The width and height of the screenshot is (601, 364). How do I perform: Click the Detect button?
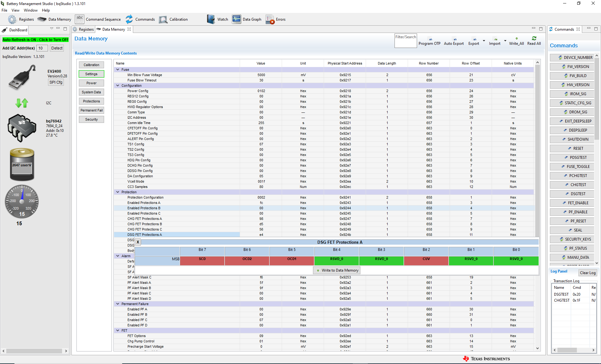(57, 48)
